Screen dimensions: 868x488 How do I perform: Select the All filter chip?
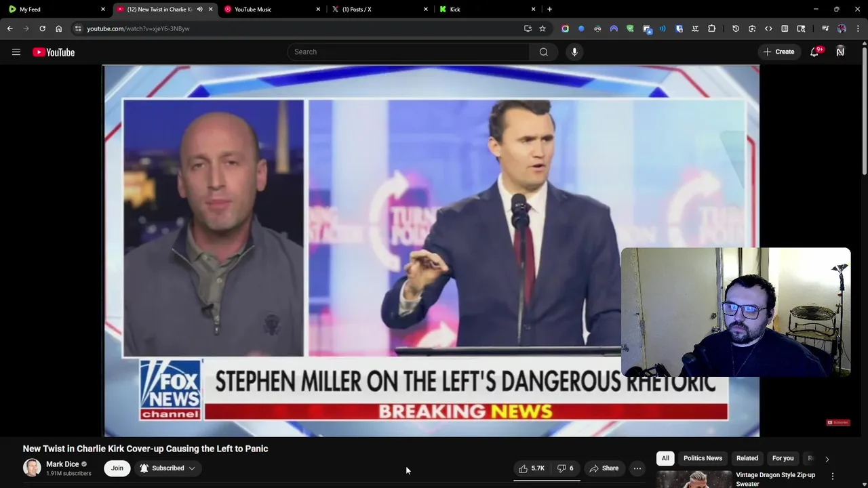coord(665,458)
